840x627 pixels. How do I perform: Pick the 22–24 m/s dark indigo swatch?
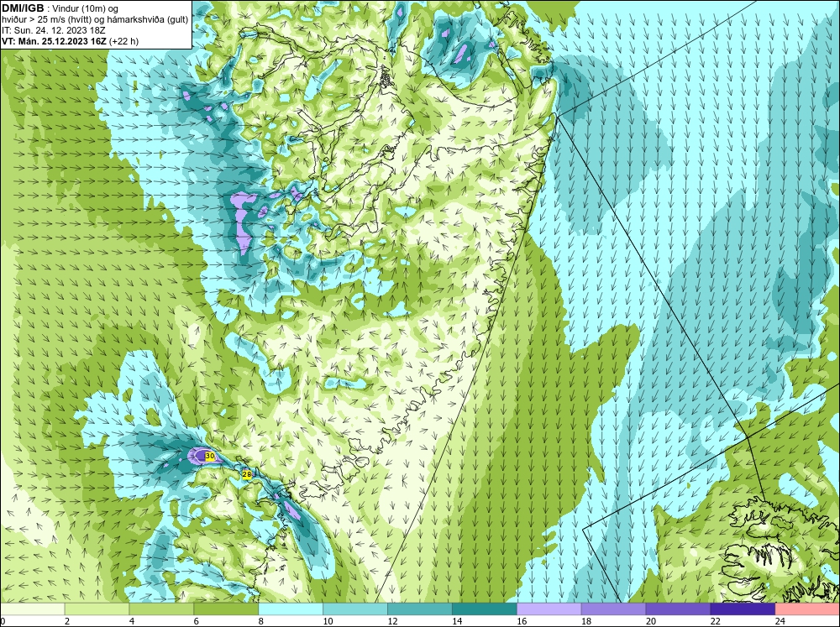pyautogui.click(x=743, y=609)
